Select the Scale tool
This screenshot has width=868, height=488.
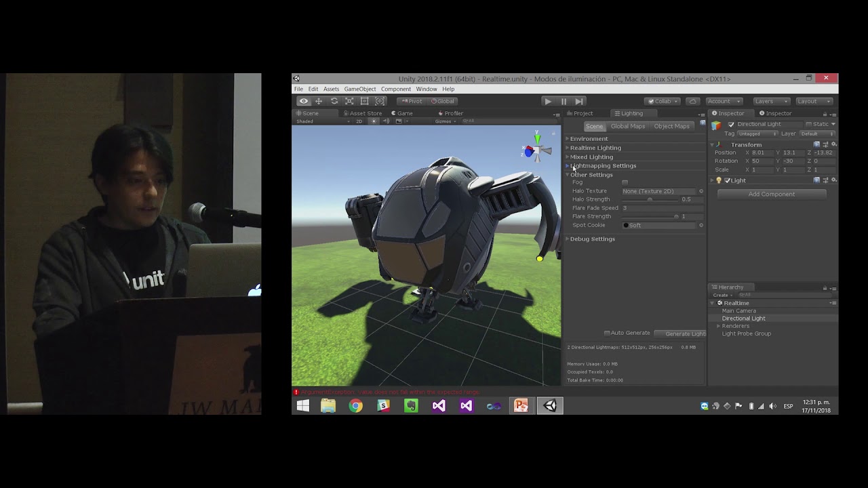(x=349, y=101)
